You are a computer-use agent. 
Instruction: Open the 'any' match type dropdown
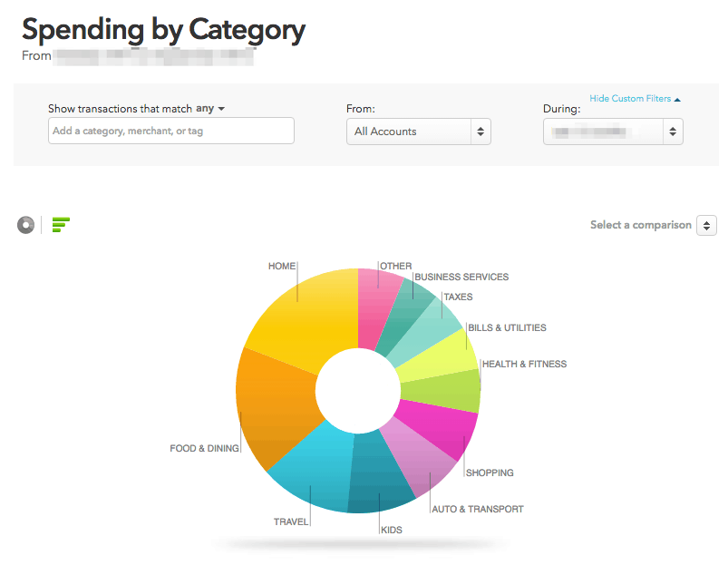209,109
